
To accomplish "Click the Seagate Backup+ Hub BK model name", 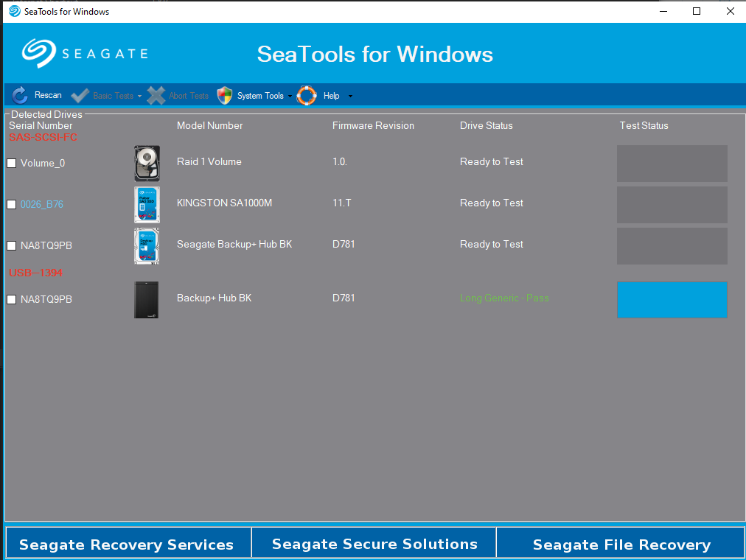I will click(234, 245).
